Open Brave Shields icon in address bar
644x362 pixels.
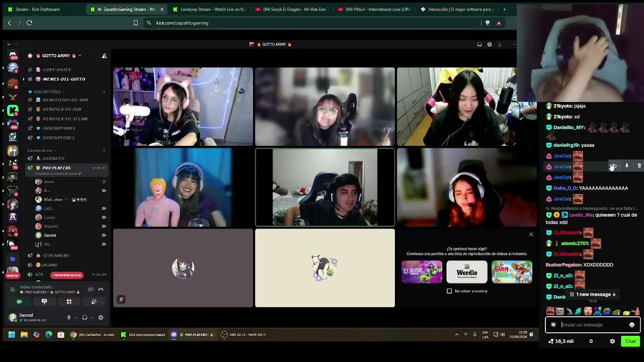pyautogui.click(x=487, y=23)
